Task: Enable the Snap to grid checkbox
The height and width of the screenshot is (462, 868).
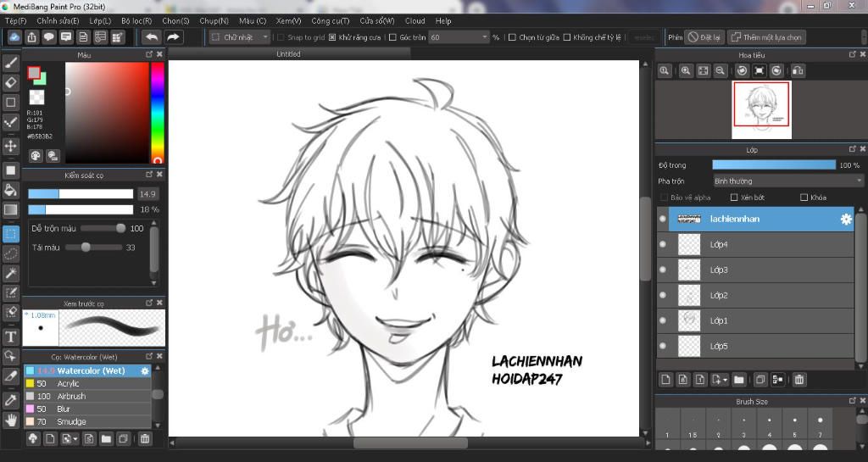Action: [281, 37]
